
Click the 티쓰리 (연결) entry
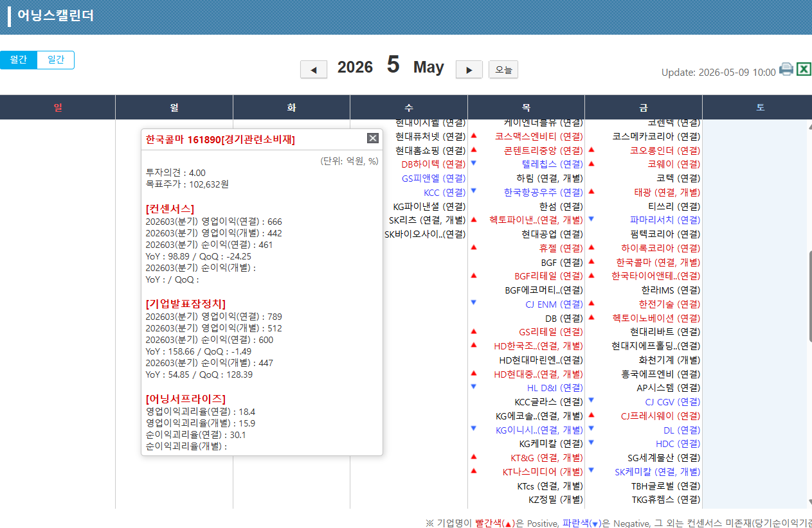point(674,206)
